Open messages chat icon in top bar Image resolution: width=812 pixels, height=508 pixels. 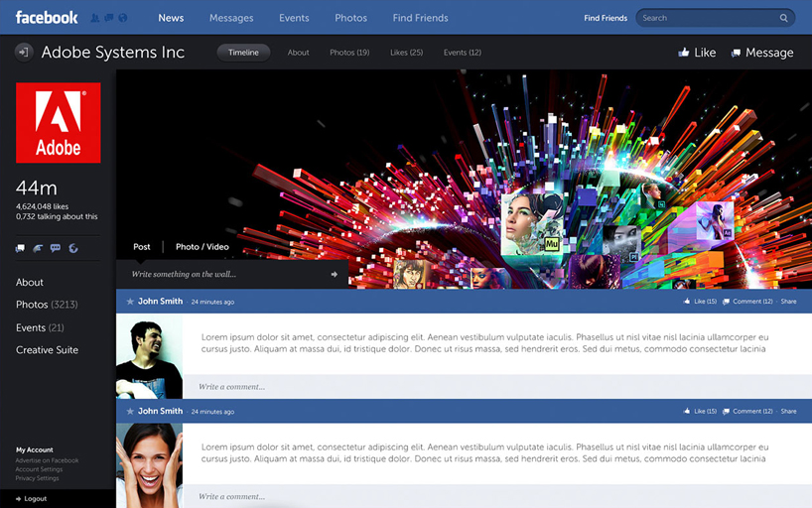click(x=109, y=18)
